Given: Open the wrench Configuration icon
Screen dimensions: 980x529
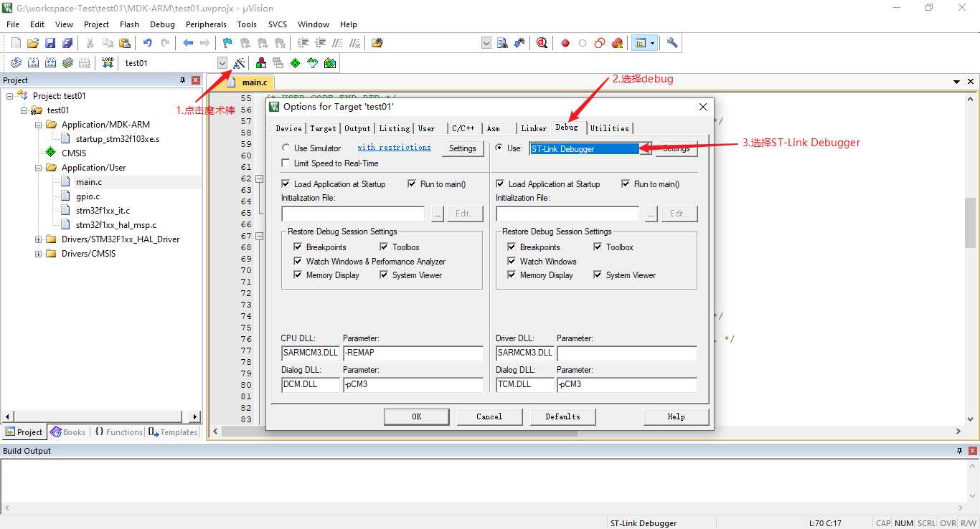Looking at the screenshot, I should (672, 43).
